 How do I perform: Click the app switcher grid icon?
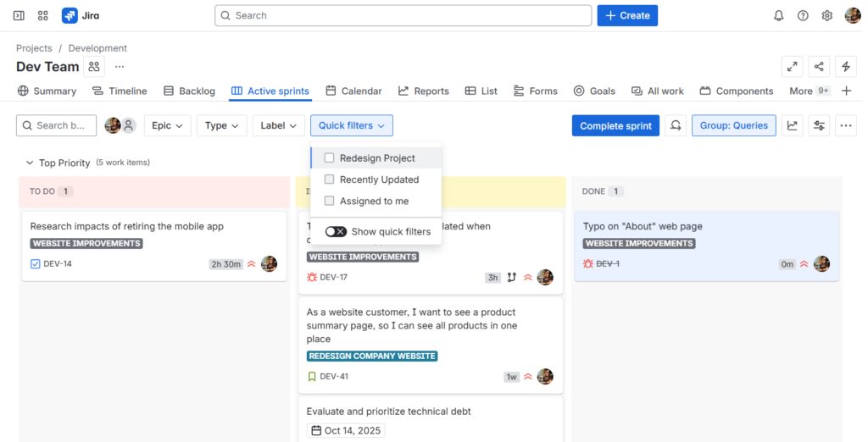point(43,15)
